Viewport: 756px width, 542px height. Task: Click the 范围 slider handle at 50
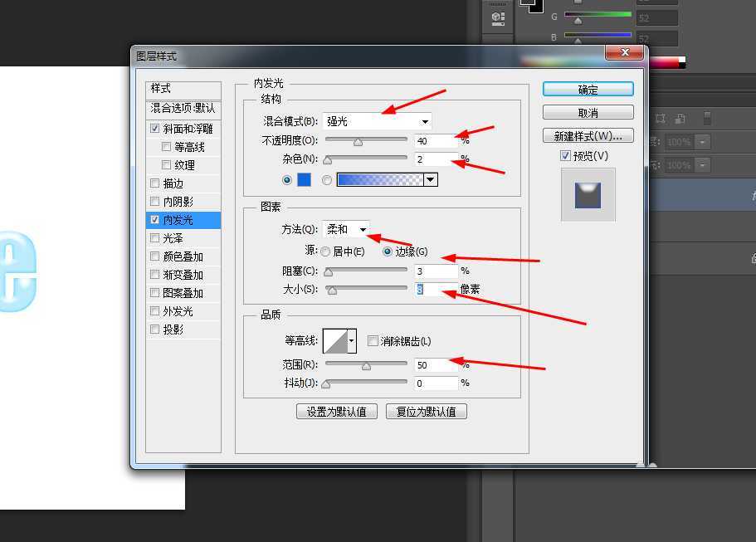click(366, 364)
